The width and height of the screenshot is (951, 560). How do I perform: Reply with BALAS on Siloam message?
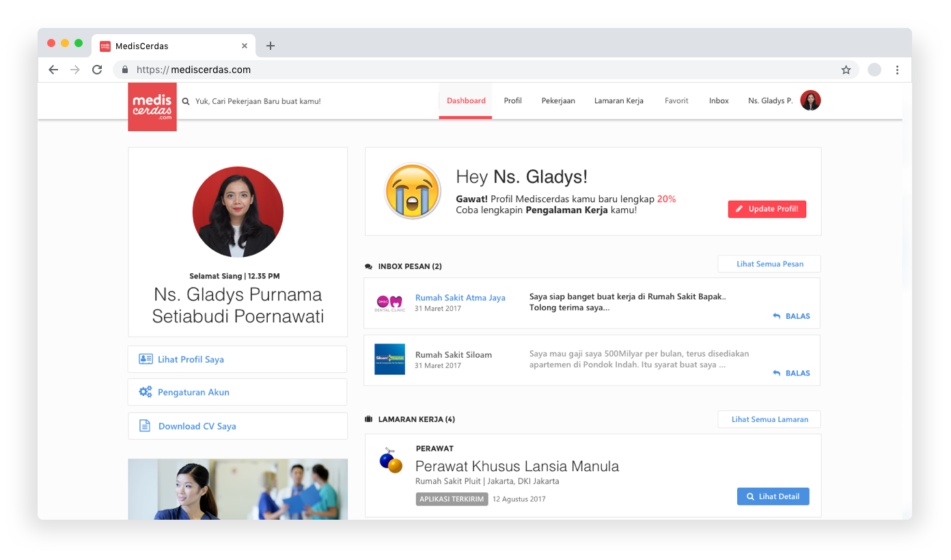(x=791, y=373)
